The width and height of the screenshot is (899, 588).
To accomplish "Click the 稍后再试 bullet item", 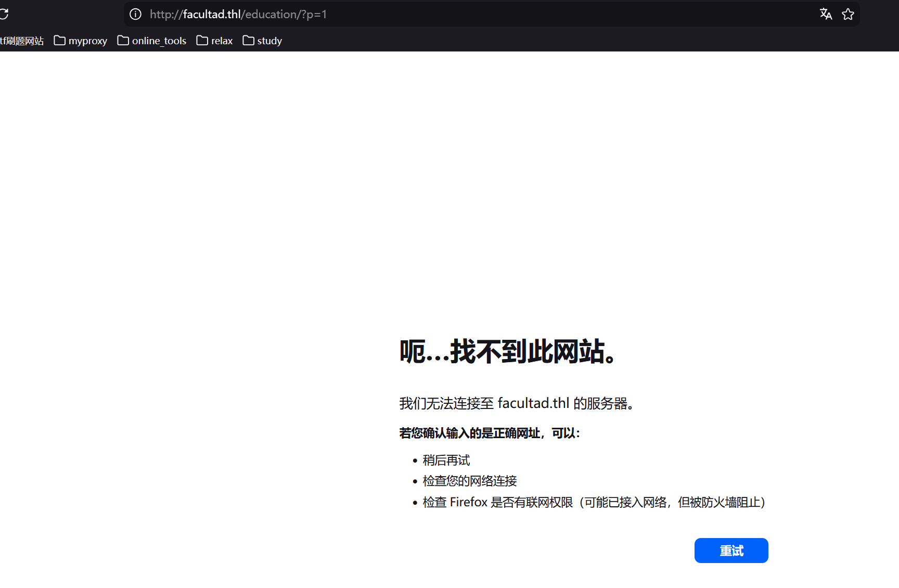I will (446, 461).
